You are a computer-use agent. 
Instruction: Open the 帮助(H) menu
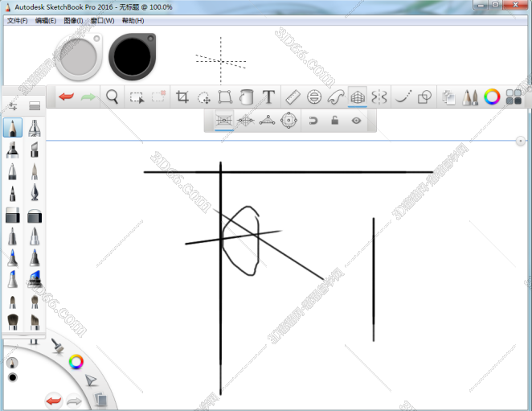tap(133, 21)
